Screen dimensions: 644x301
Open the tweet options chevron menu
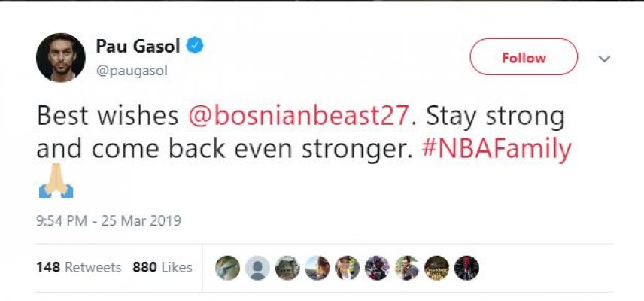tap(604, 58)
